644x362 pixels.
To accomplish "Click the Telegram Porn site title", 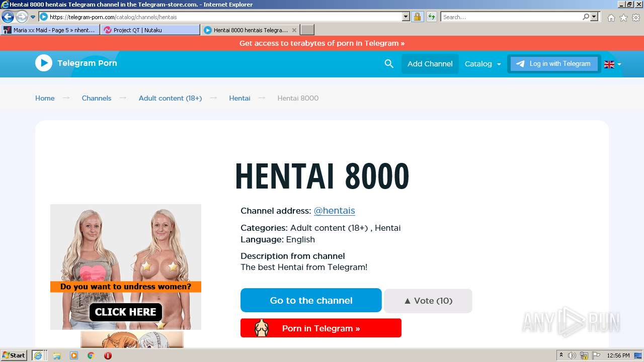I will coord(87,63).
